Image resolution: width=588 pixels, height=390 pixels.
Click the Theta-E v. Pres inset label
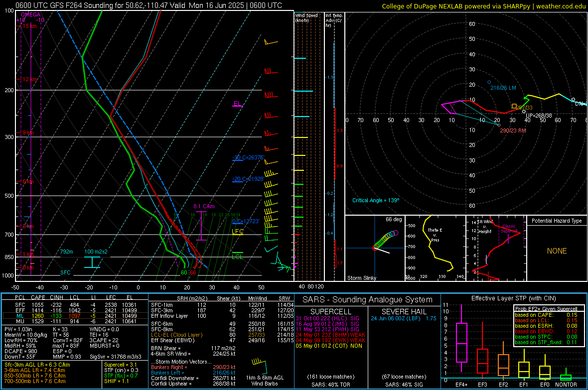point(435,235)
